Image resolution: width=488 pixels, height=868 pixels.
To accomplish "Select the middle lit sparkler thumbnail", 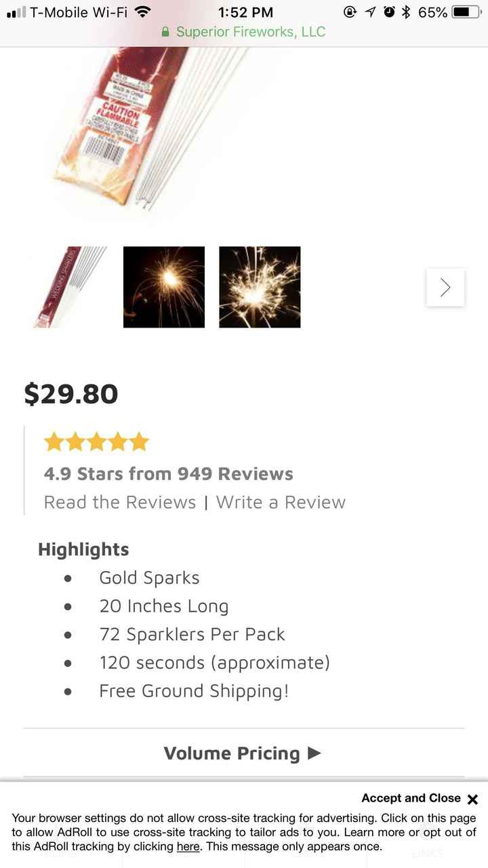I will (x=163, y=286).
